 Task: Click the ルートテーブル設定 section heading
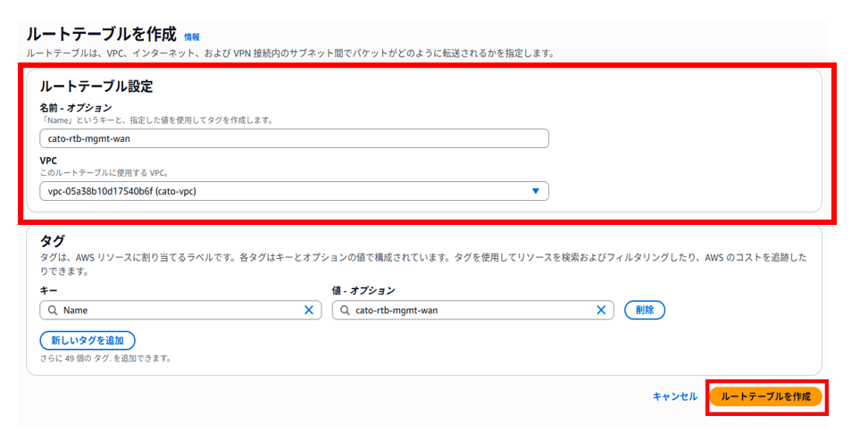[96, 87]
